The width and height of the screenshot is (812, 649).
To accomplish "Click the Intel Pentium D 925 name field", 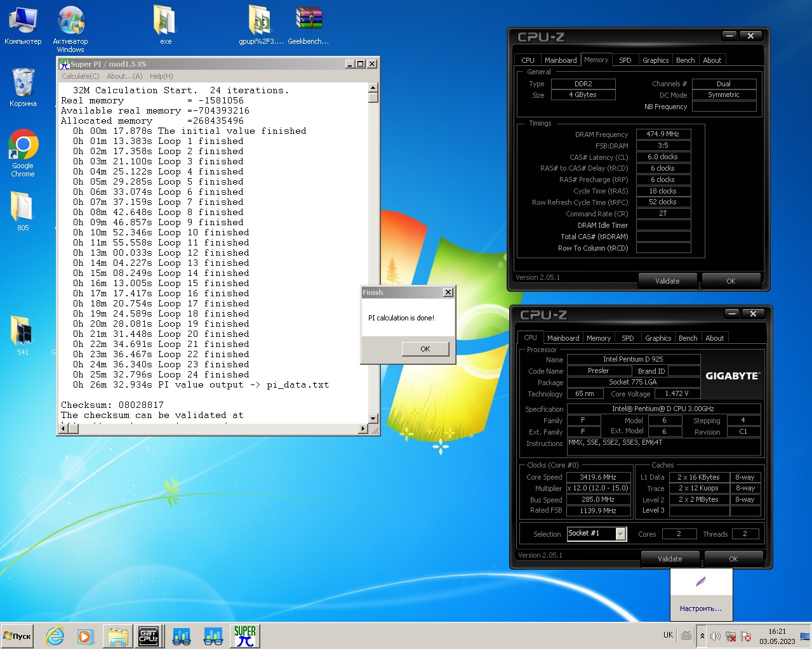I will 633,359.
